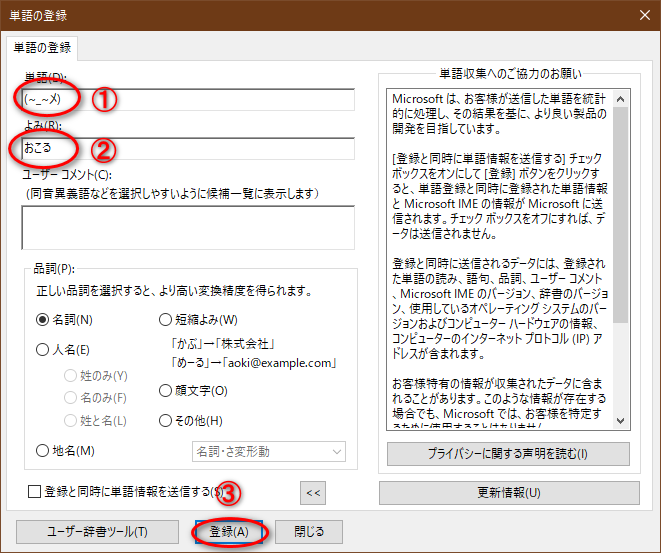Click the ユーザー コメント text box

click(188, 227)
